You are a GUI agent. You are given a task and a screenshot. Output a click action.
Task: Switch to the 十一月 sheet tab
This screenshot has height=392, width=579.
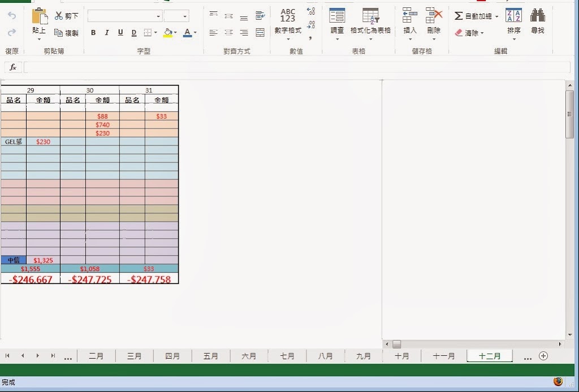[443, 356]
